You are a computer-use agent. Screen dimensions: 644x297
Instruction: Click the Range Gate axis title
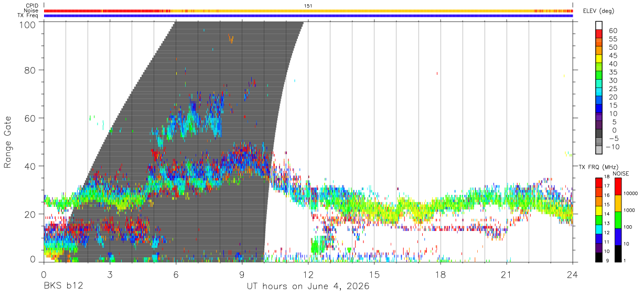point(8,142)
